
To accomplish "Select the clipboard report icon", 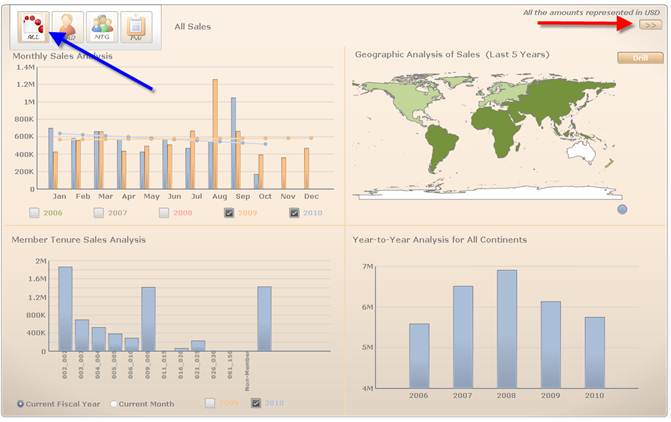I will [x=136, y=27].
